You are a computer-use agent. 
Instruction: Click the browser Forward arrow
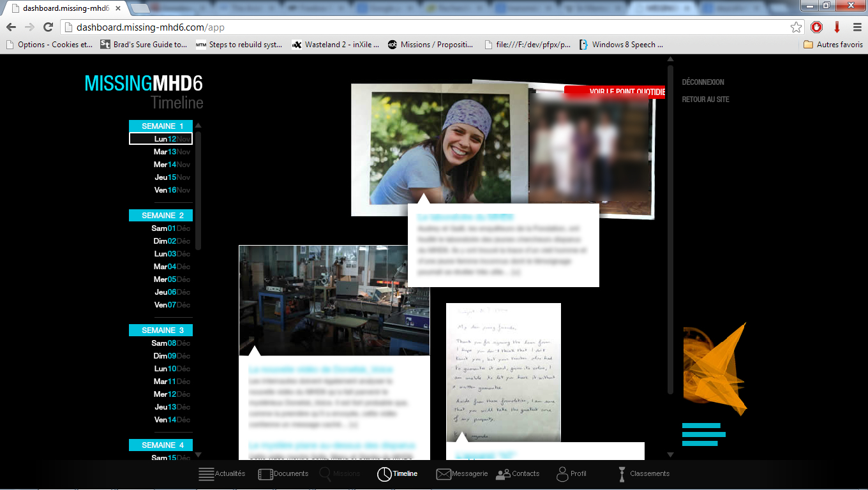click(29, 27)
